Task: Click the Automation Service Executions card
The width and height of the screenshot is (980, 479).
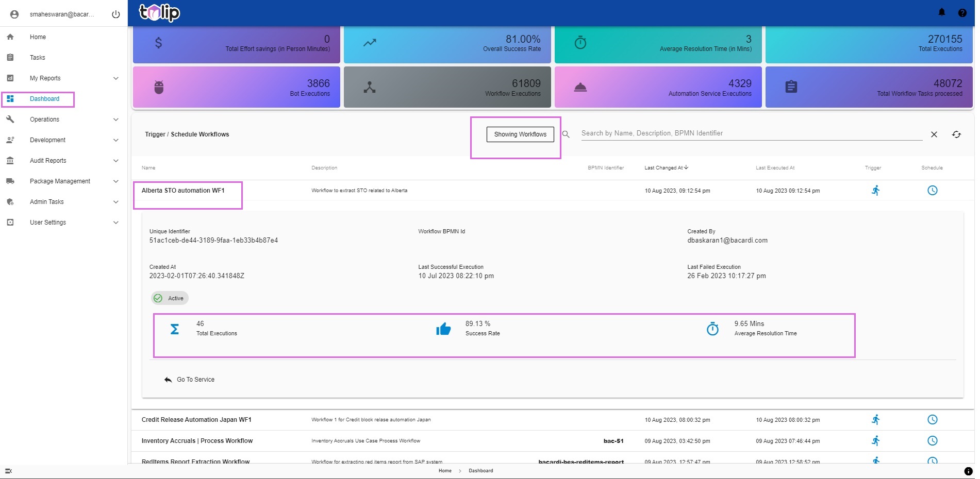Action: pos(658,87)
